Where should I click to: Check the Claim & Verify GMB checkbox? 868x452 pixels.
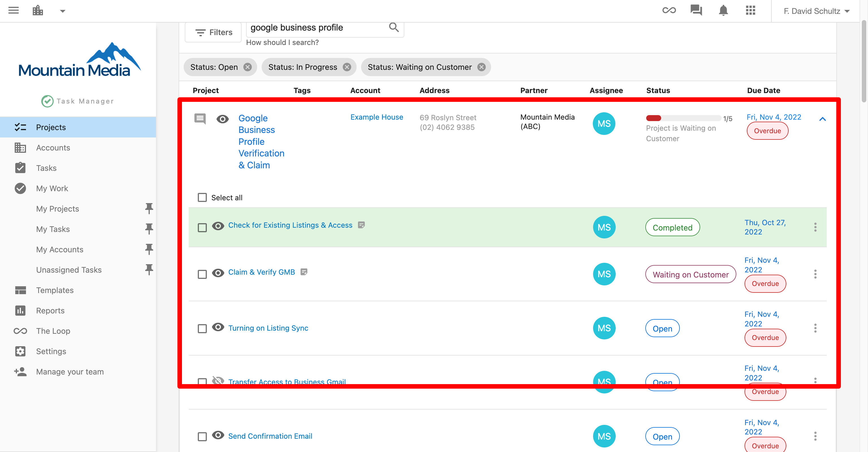pos(202,274)
